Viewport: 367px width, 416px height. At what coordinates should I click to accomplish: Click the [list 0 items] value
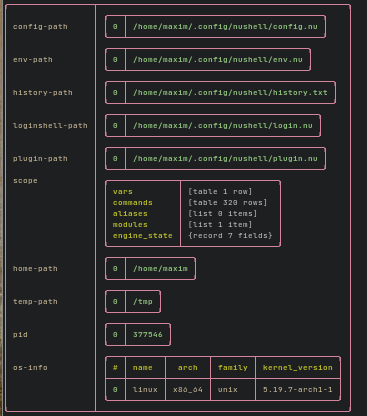click(x=223, y=214)
